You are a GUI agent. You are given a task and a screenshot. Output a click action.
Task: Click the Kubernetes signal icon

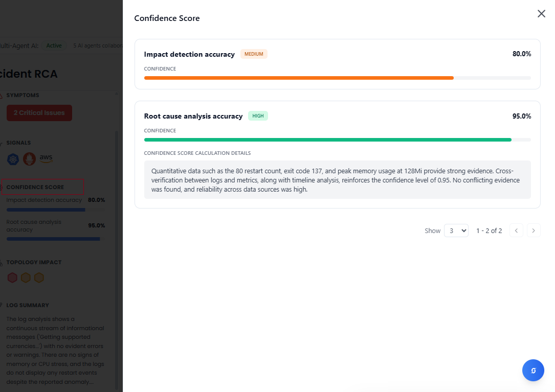pyautogui.click(x=13, y=159)
